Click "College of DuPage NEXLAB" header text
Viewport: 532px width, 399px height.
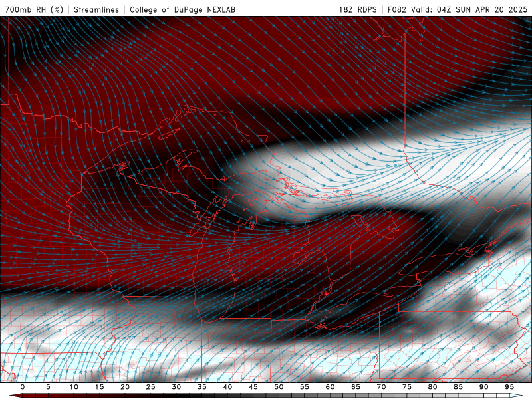coord(182,9)
